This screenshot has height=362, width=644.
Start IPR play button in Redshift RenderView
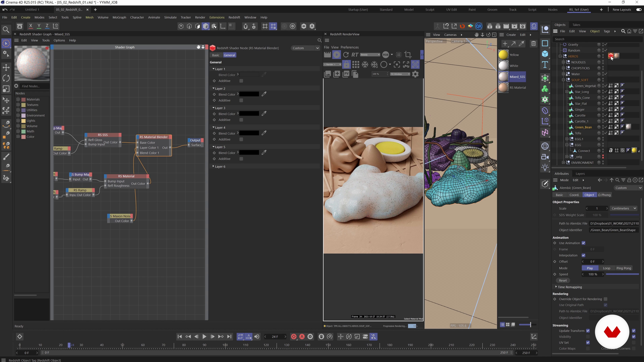point(336,55)
